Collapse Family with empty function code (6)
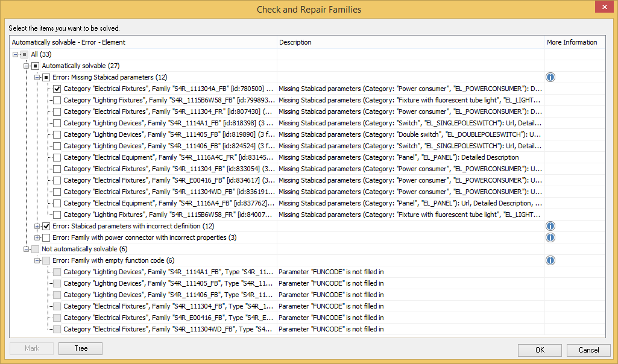The image size is (618, 364). pos(37,260)
